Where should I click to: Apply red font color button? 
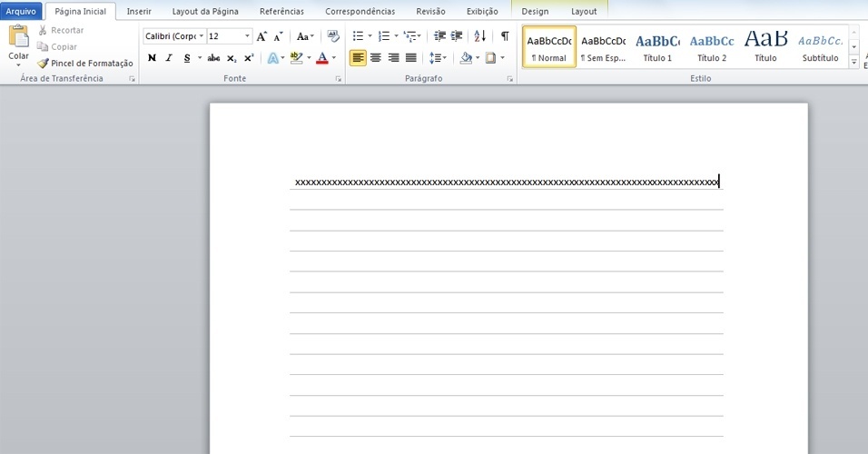[322, 57]
